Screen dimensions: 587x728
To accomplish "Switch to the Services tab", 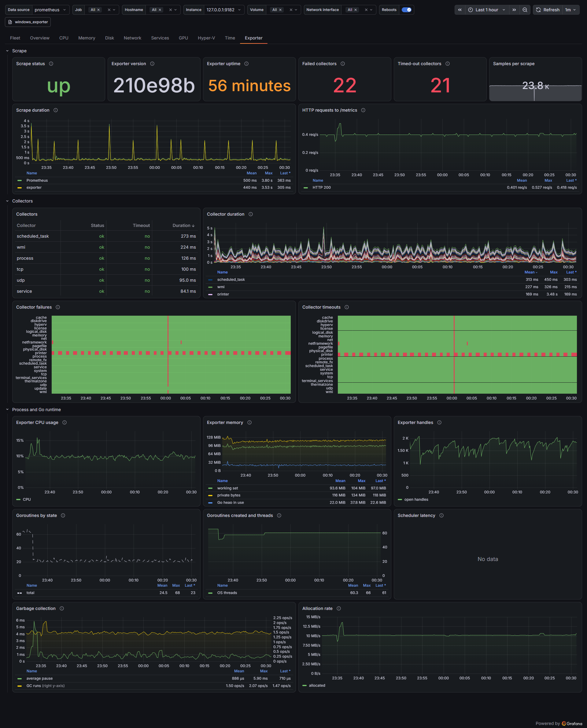I will [x=160, y=38].
